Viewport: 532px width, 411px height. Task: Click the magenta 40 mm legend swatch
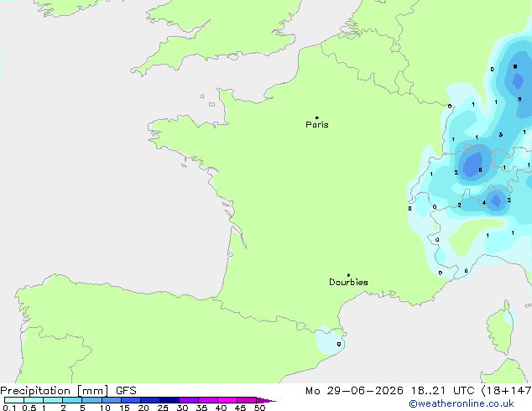(x=227, y=400)
